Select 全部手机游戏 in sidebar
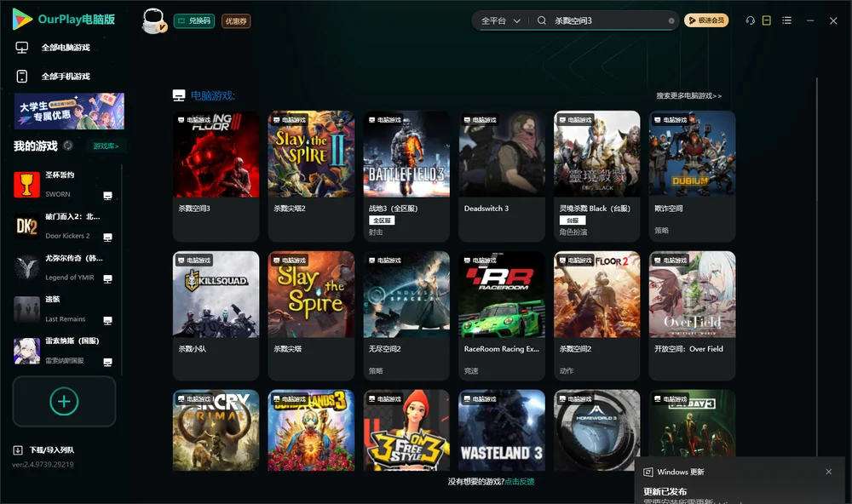 pos(66,77)
